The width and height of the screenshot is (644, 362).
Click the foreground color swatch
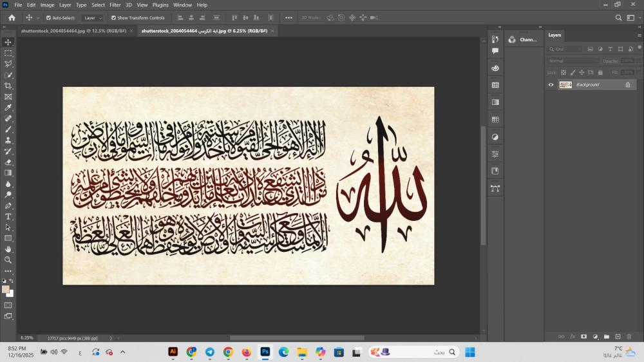6,289
